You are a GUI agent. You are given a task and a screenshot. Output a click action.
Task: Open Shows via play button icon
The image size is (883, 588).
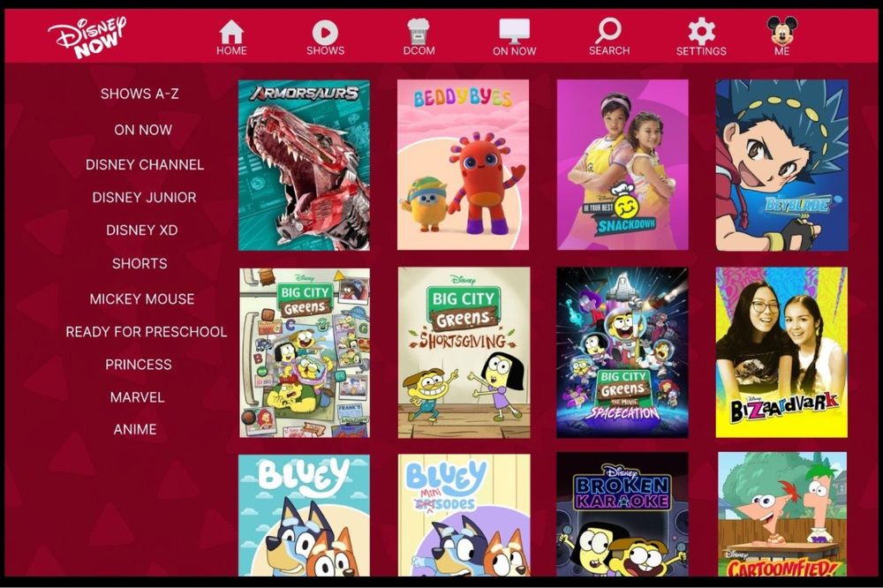tap(326, 32)
